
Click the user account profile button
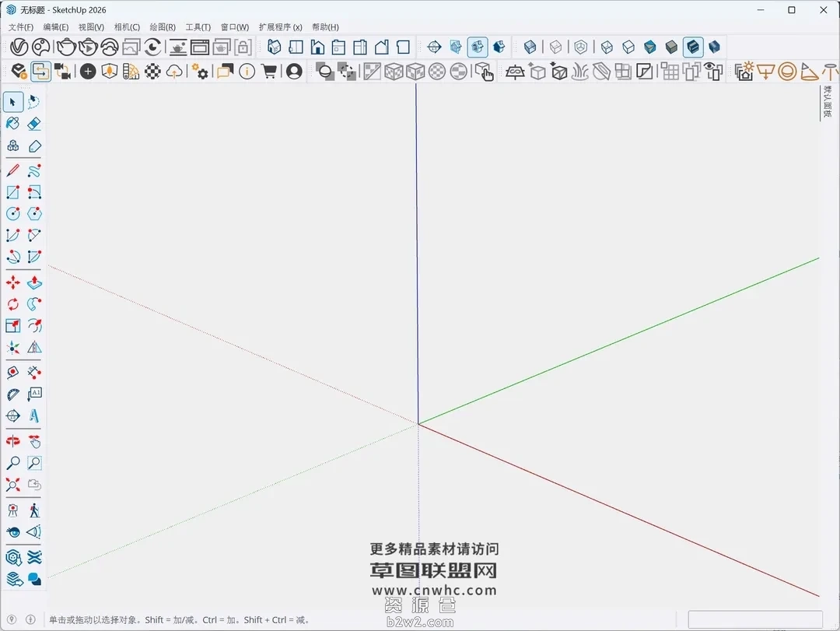[294, 72]
